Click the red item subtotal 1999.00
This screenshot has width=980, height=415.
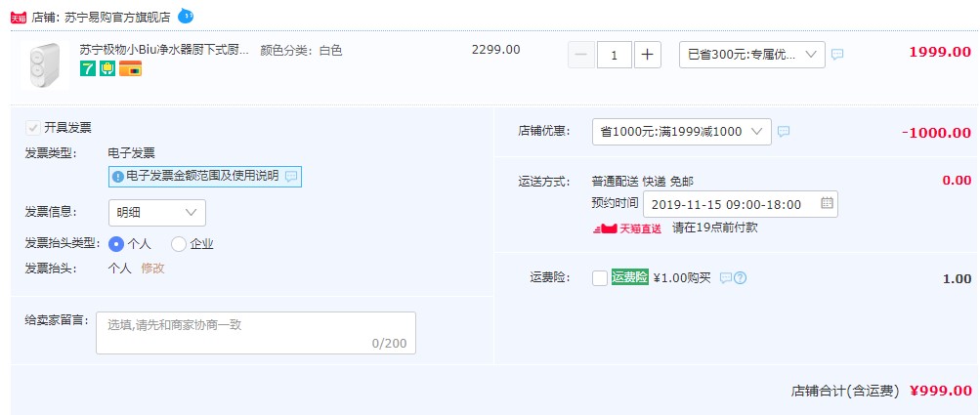click(940, 52)
